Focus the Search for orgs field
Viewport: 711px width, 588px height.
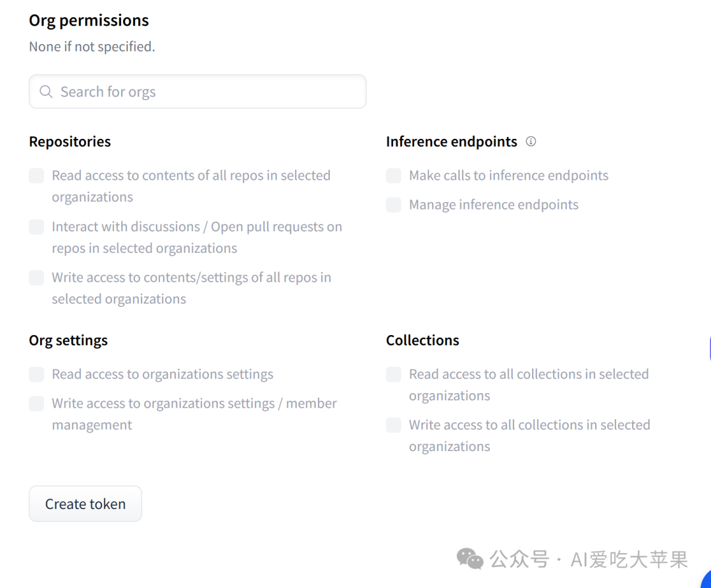[197, 92]
